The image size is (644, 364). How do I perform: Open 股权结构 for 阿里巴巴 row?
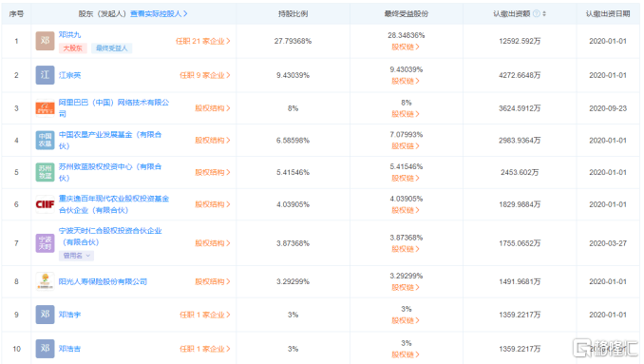[213, 108]
